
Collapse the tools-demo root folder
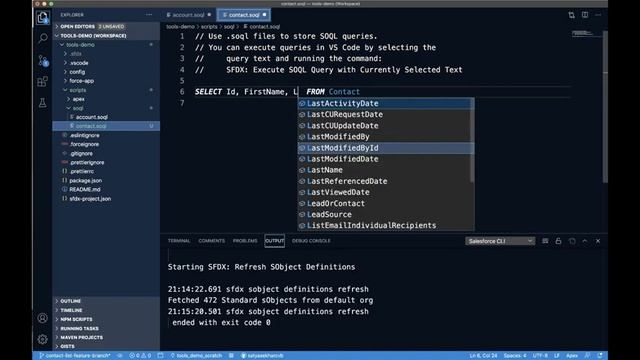[x=106, y=45]
